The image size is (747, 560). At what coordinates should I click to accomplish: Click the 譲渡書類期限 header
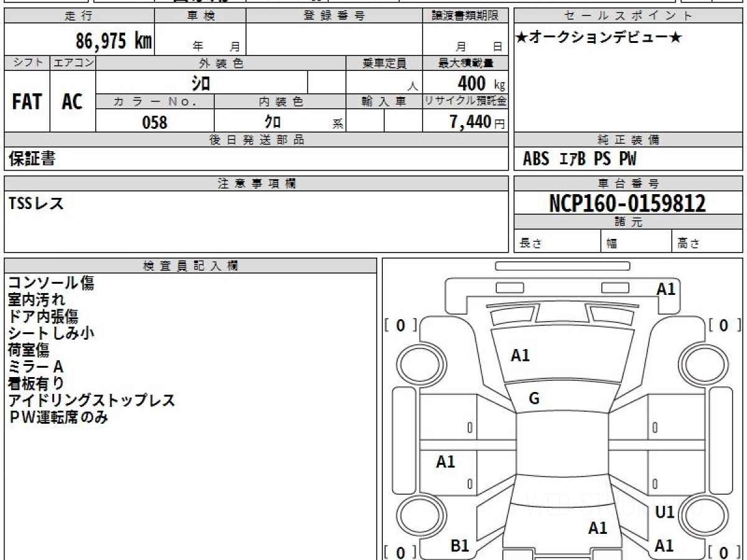point(465,16)
